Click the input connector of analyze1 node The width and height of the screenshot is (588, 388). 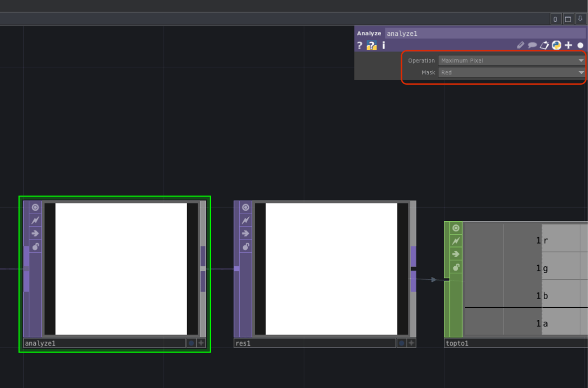point(26,269)
